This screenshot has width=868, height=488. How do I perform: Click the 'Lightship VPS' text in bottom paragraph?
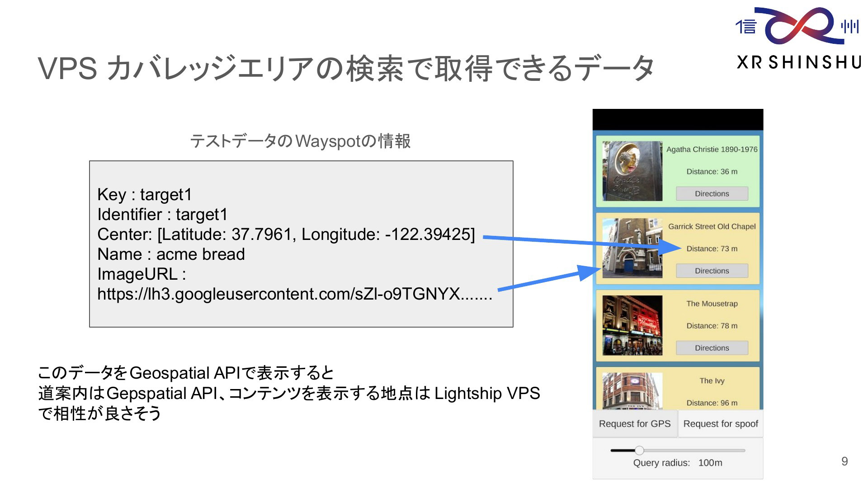[x=487, y=394]
